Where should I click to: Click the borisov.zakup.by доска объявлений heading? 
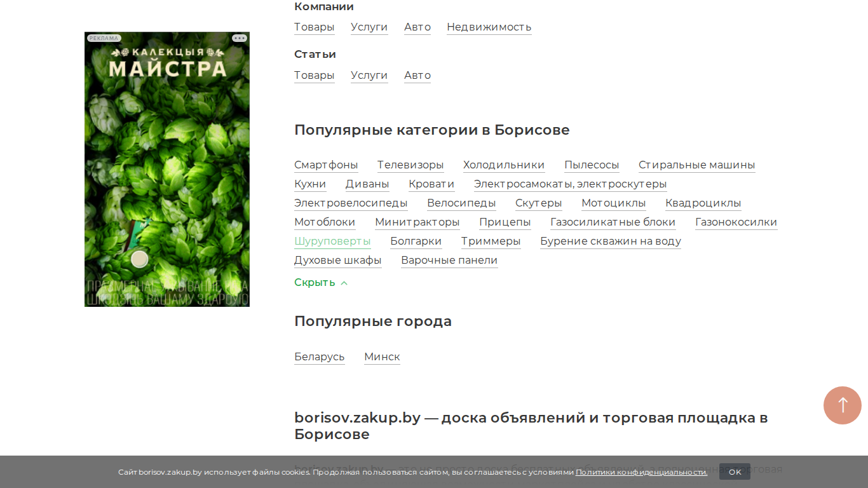(531, 426)
